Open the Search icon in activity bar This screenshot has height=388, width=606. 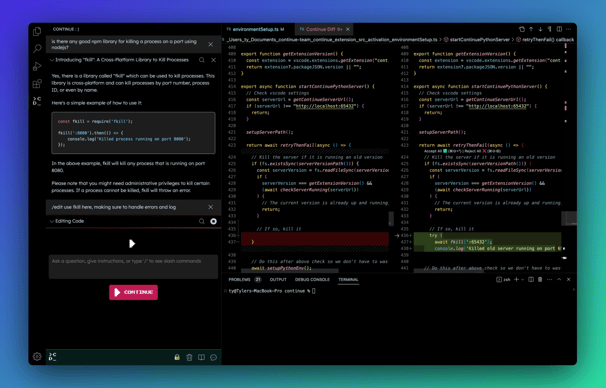37,49
